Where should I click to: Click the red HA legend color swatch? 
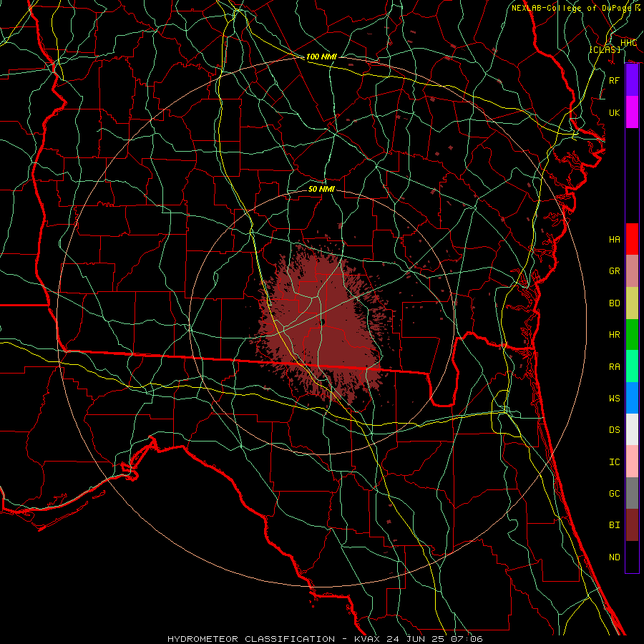coord(632,239)
